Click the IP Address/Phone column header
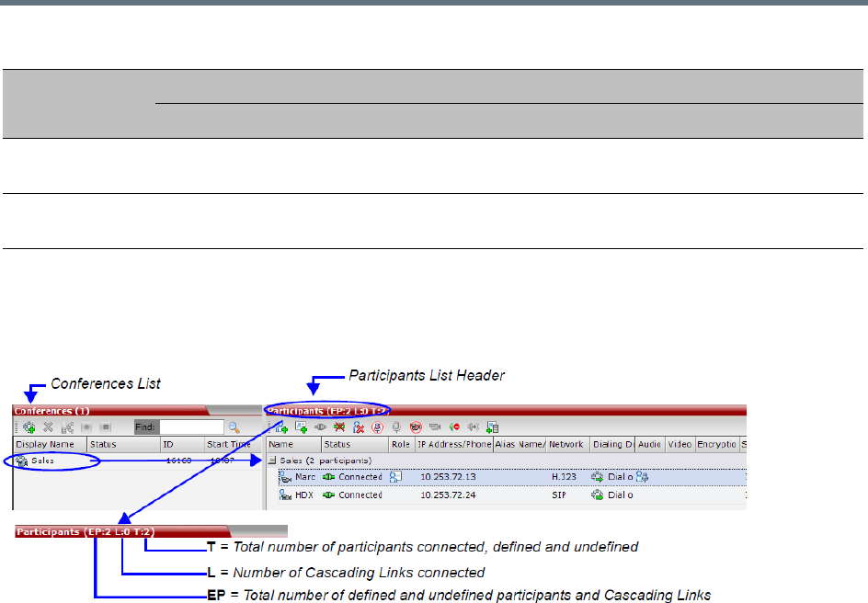The image size is (868, 603). click(x=453, y=444)
